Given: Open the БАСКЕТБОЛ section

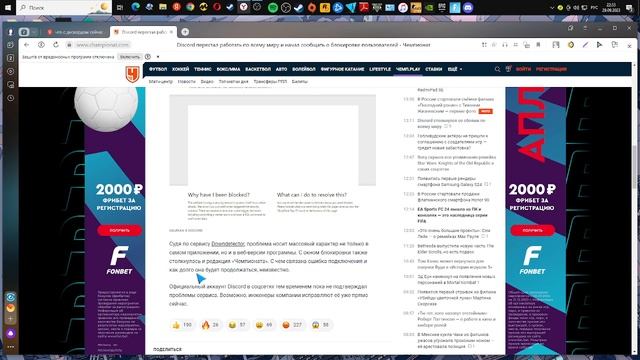Looking at the screenshot, I should click(x=258, y=69).
